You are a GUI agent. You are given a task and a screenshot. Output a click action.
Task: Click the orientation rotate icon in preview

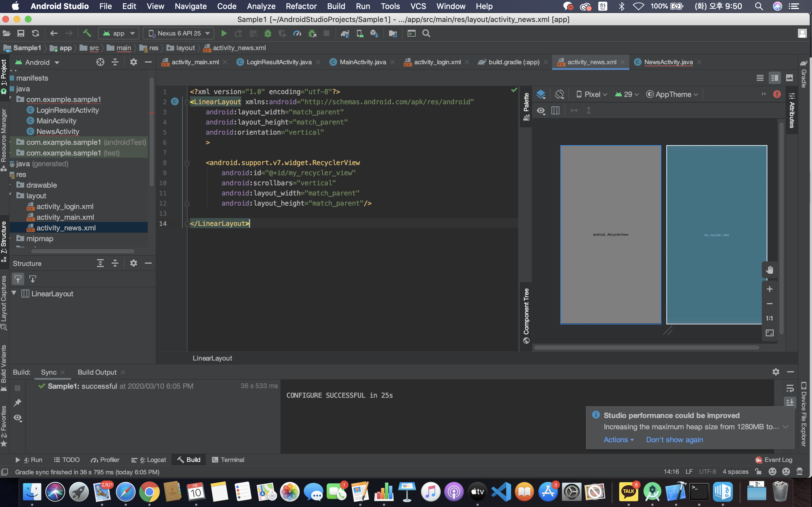click(x=559, y=95)
